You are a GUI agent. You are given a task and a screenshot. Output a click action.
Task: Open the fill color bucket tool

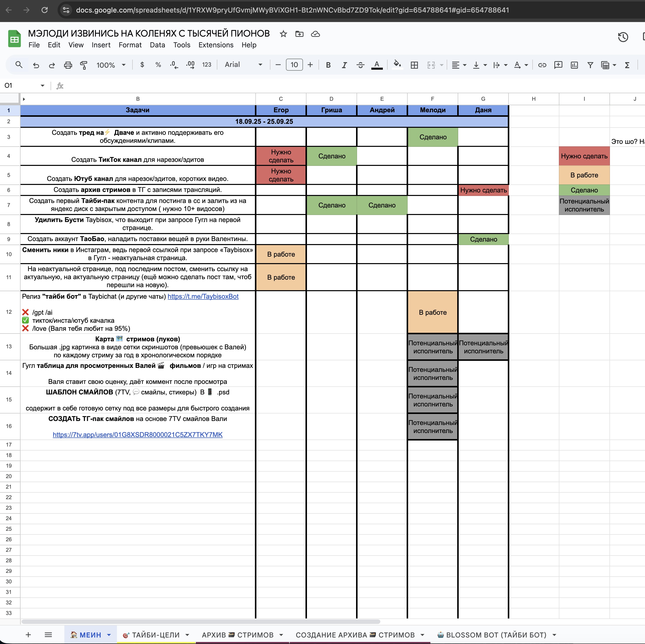click(x=397, y=65)
